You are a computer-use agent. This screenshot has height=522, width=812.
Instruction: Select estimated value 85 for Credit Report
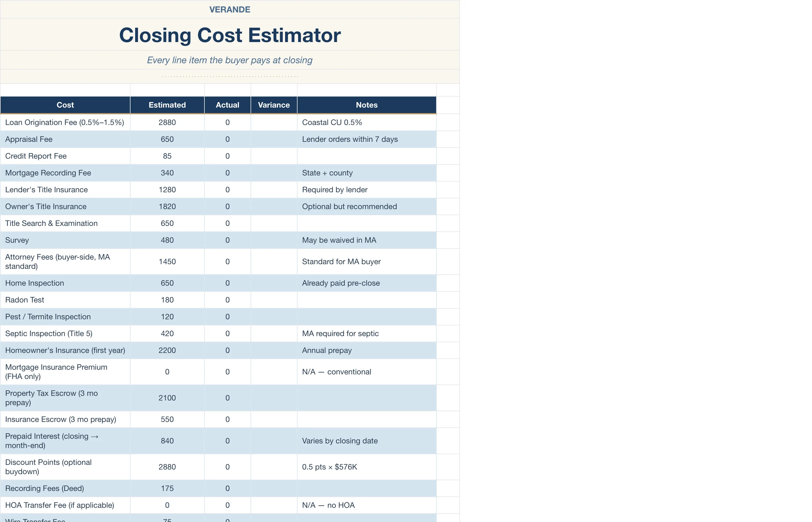pos(167,156)
